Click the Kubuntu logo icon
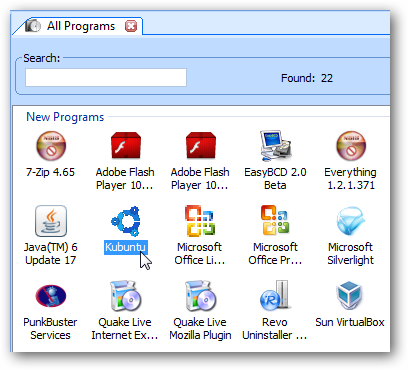This screenshot has width=408, height=370. (x=126, y=221)
